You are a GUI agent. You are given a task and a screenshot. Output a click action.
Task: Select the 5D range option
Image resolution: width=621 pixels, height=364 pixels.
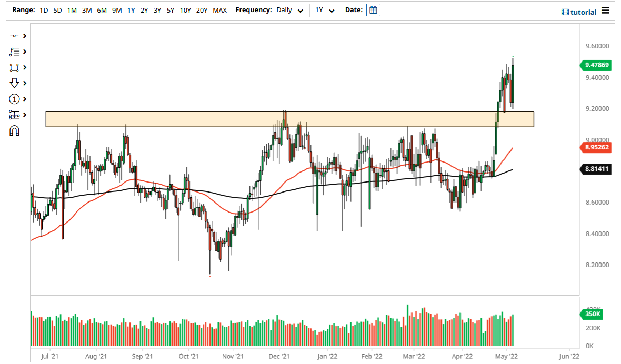[57, 10]
